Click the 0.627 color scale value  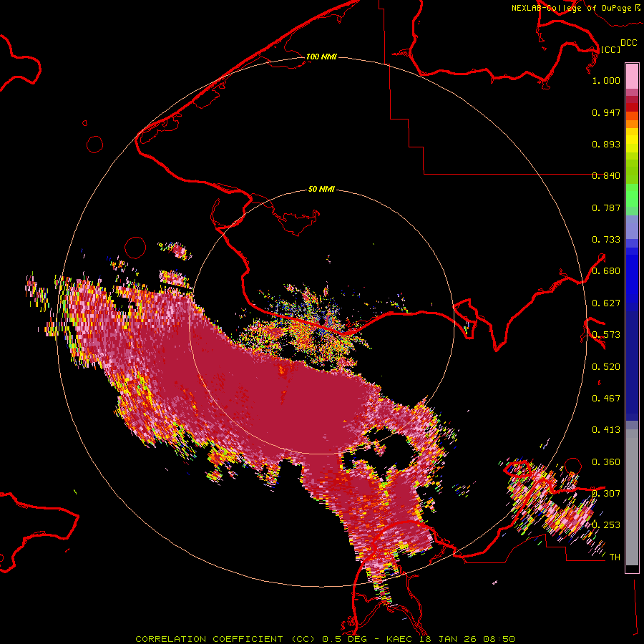click(606, 303)
